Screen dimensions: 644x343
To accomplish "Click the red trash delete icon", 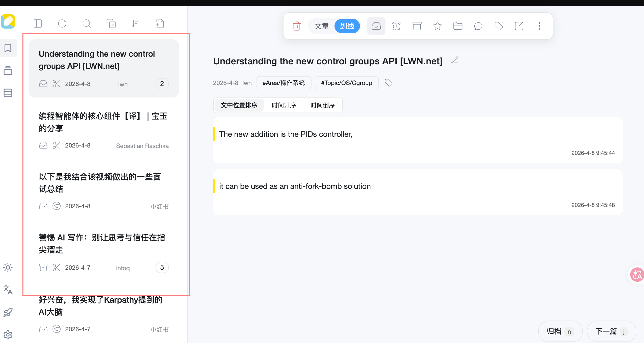I will (297, 26).
